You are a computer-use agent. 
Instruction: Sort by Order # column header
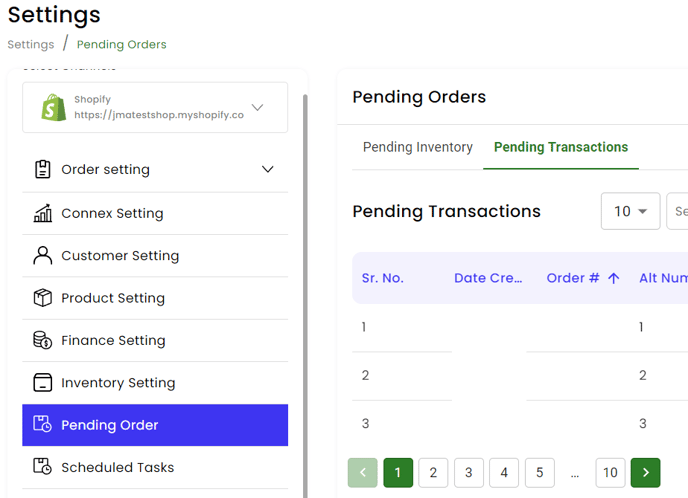pyautogui.click(x=573, y=278)
